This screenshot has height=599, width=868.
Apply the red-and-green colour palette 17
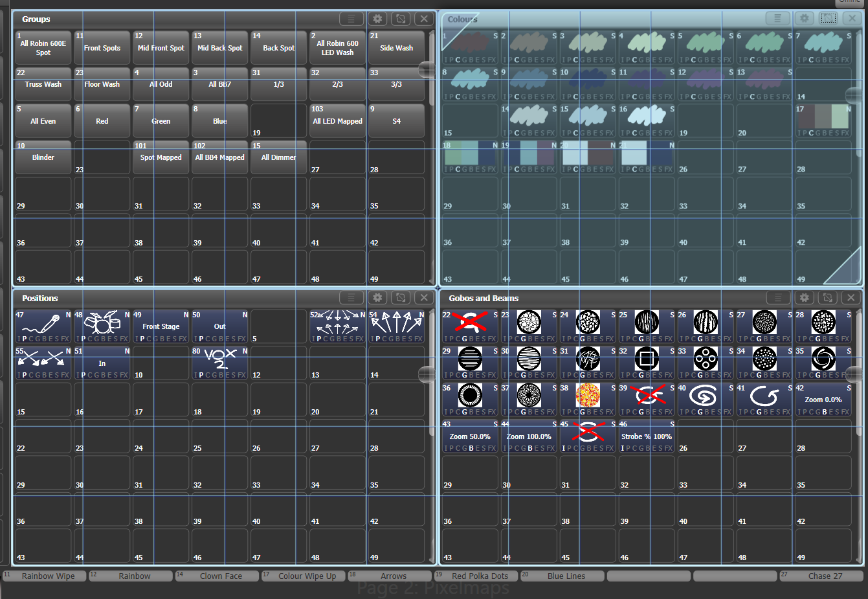click(823, 120)
